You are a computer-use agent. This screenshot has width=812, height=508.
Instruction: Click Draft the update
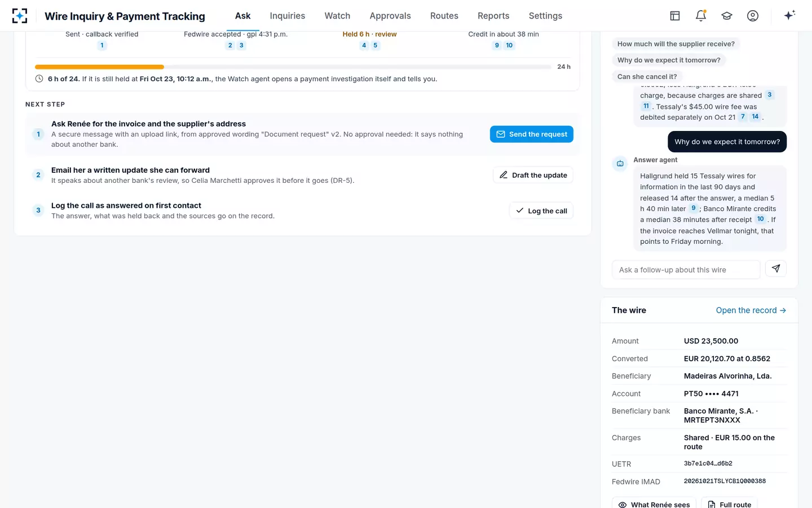pos(533,175)
